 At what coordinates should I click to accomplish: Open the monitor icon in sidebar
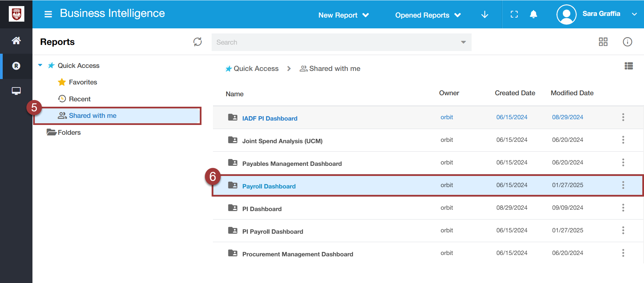[16, 91]
